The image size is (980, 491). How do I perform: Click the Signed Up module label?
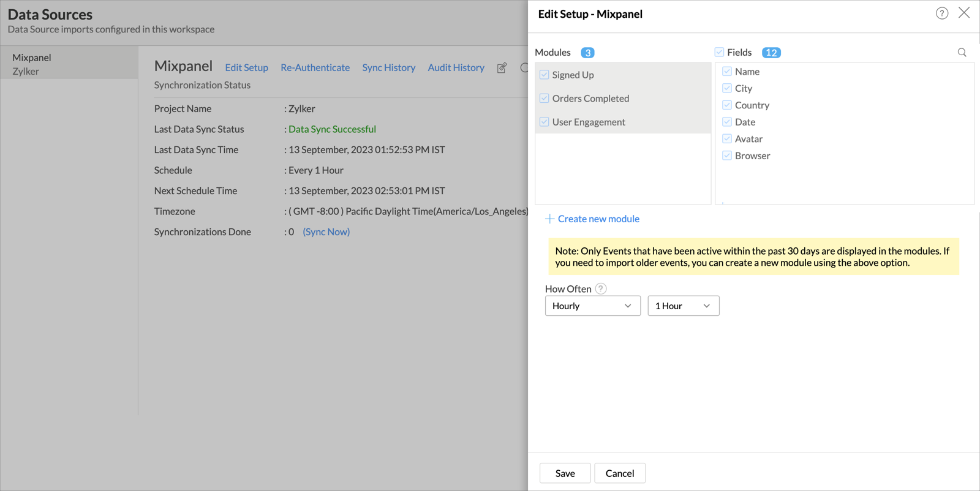click(573, 75)
